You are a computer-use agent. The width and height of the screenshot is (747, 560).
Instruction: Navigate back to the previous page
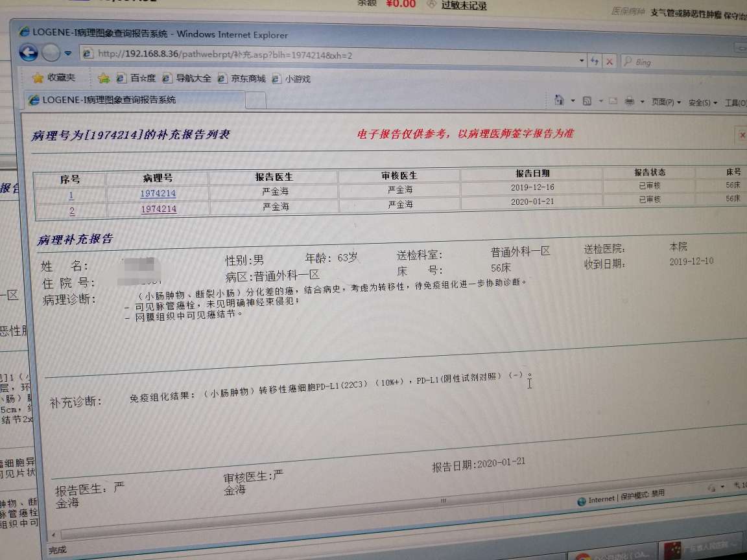[28, 53]
